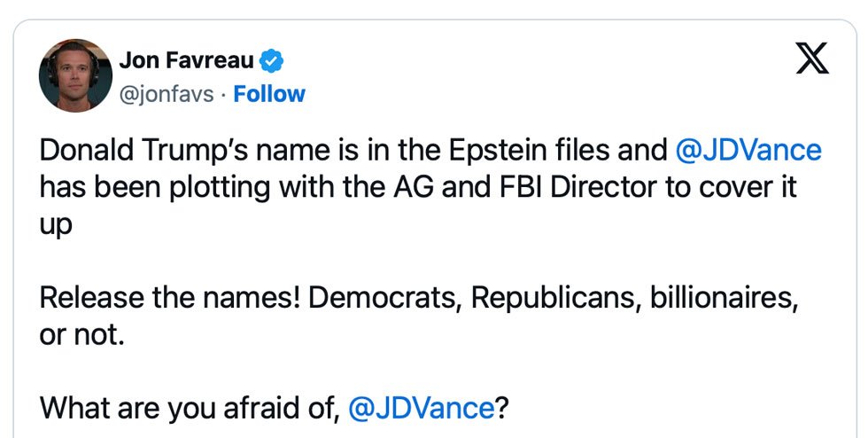Image resolution: width=868 pixels, height=438 pixels.
Task: Click the words "to cover it" in tweet
Action: [x=731, y=187]
